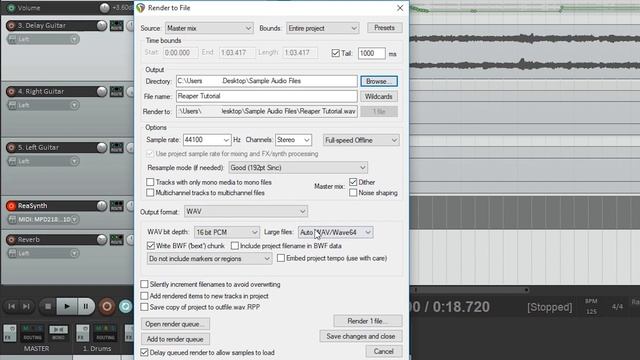The height and width of the screenshot is (360, 640).
Task: Check Add rendered items to new tracks
Action: tap(144, 296)
